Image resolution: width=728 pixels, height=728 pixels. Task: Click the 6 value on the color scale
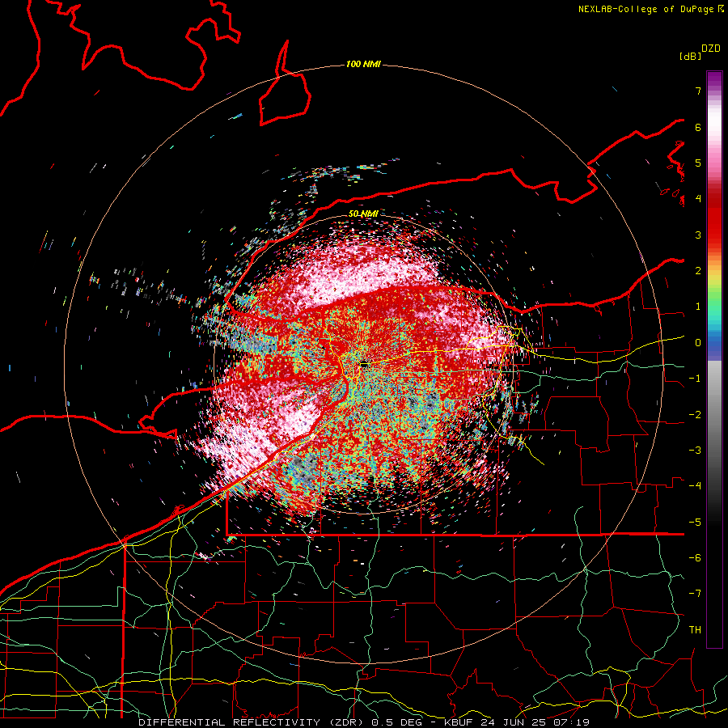pyautogui.click(x=698, y=127)
